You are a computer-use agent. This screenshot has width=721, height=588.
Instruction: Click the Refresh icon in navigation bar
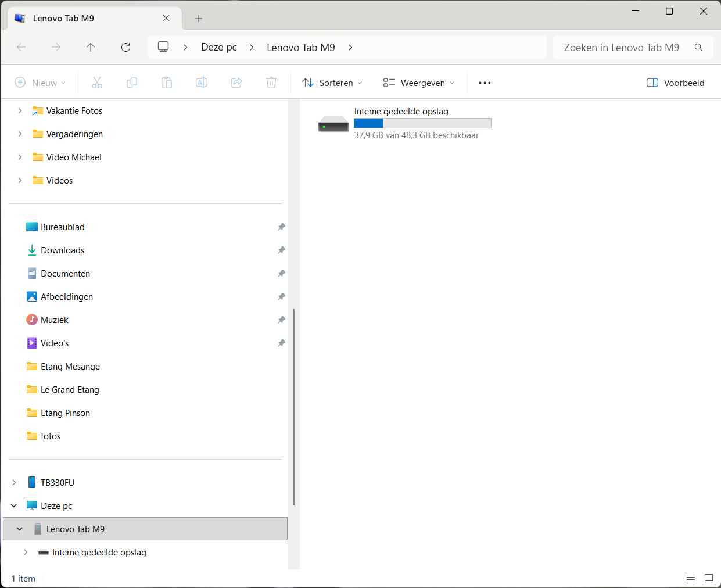(125, 47)
